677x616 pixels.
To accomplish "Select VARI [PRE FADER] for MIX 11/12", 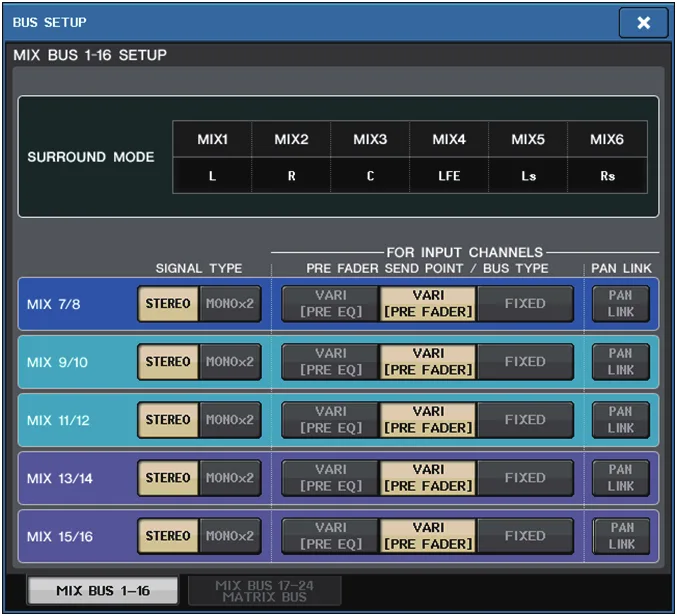I will tap(428, 420).
